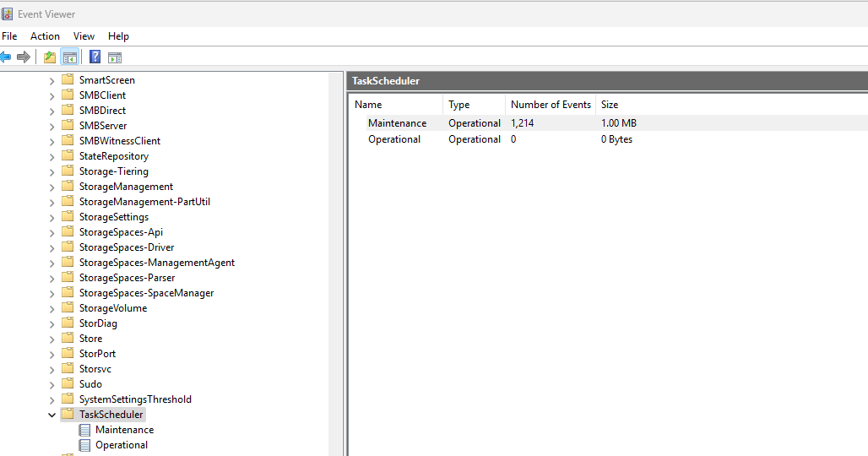
Task: Click the 1.00 MB size cell
Action: pyautogui.click(x=618, y=122)
